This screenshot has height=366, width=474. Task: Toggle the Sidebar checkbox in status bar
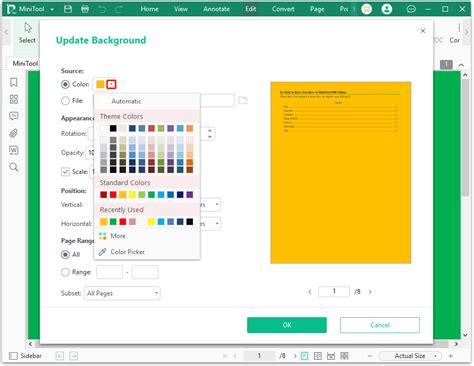pyautogui.click(x=13, y=356)
